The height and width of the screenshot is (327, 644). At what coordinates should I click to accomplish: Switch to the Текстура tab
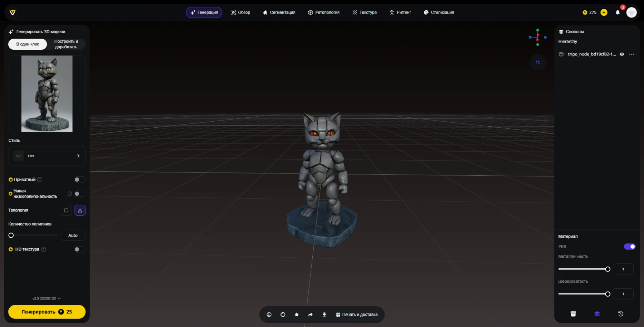click(364, 13)
